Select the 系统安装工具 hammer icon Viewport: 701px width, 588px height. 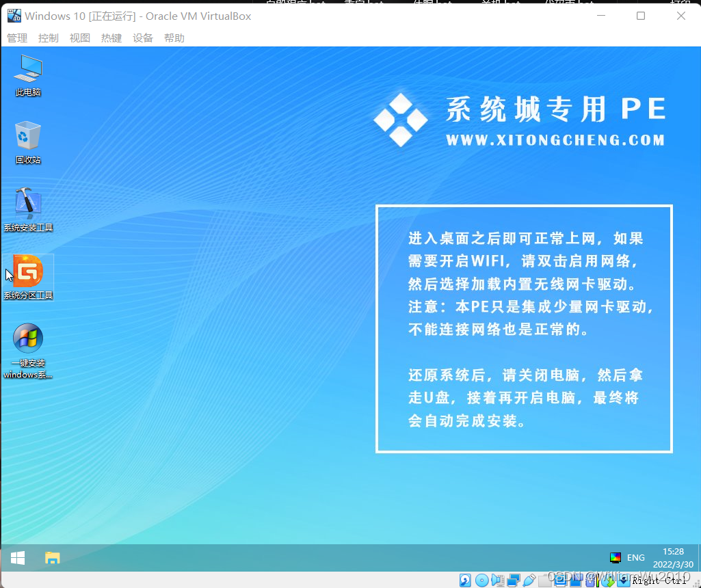click(x=28, y=209)
